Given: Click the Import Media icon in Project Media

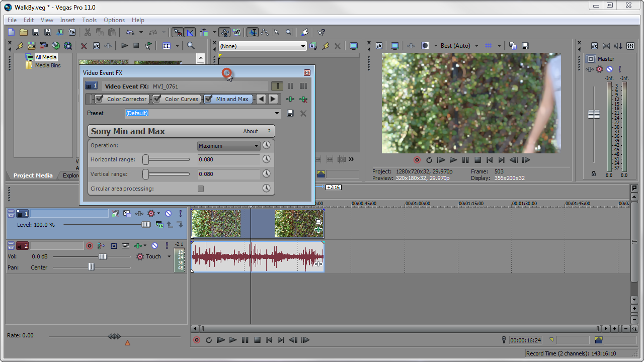Looking at the screenshot, I should point(32,46).
